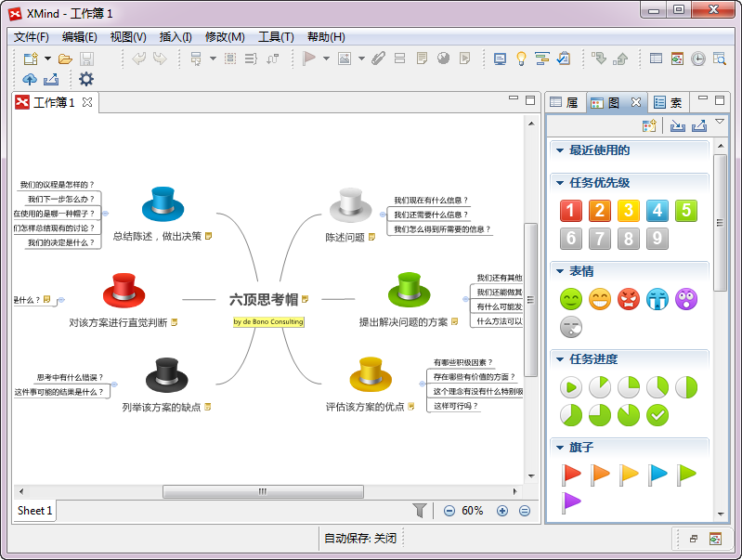Viewport: 742px width, 560px height.
Task: Collapse the 任务进度 marker group
Action: coord(560,359)
